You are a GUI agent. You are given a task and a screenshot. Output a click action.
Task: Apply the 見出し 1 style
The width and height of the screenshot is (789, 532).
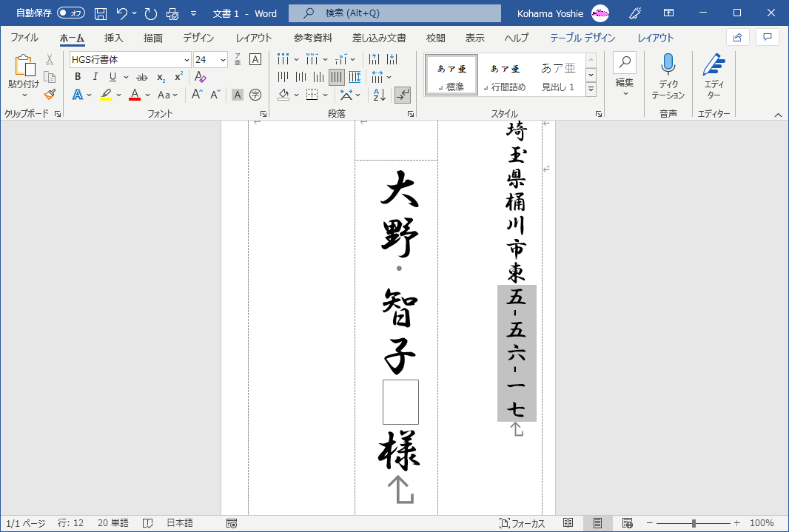point(557,75)
